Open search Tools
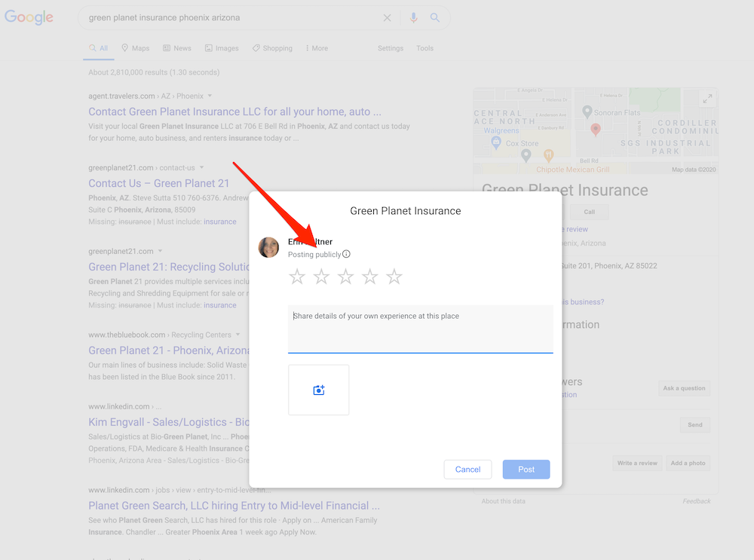 click(x=425, y=48)
